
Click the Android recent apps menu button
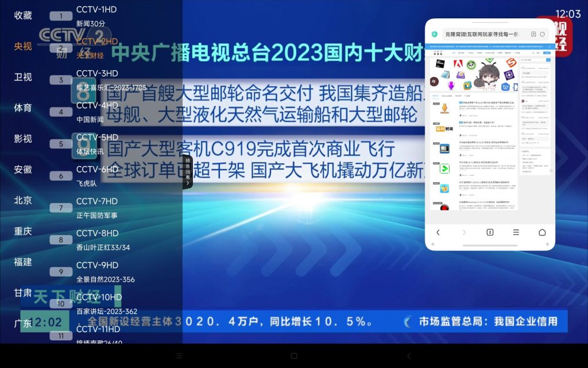pyautogui.click(x=179, y=355)
